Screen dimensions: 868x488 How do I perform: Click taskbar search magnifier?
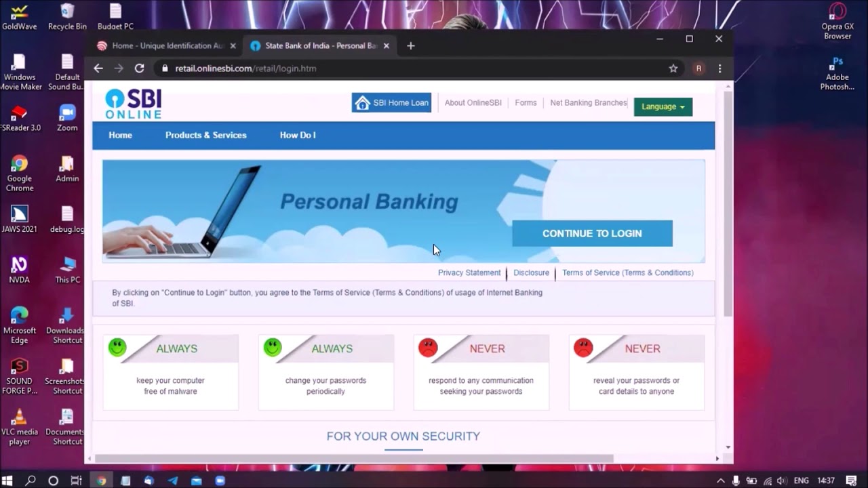(x=31, y=481)
